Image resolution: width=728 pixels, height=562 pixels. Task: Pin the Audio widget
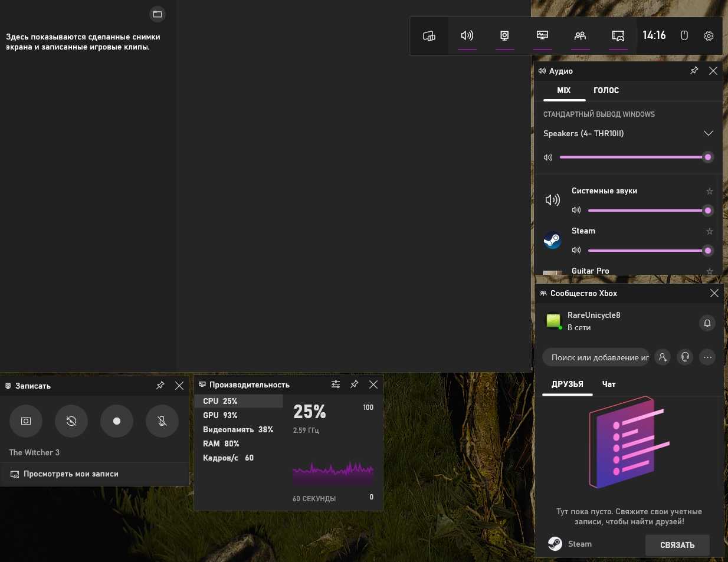[x=694, y=71]
